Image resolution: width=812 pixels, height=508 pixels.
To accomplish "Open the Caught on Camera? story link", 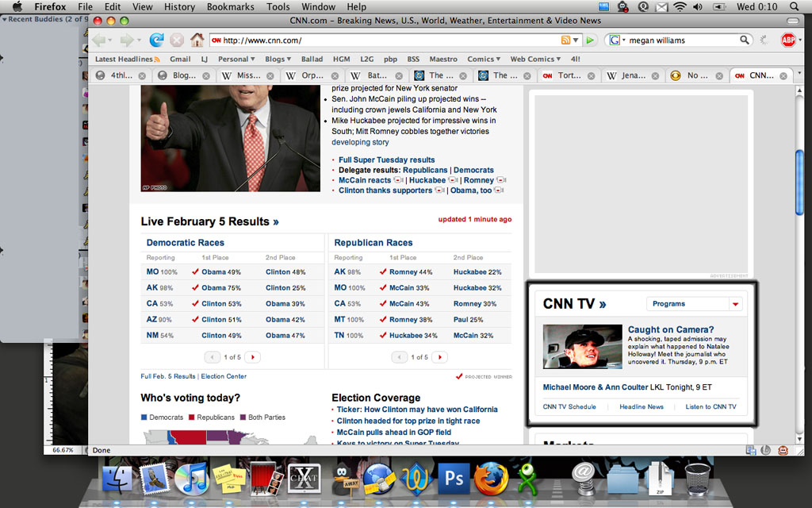I will tap(671, 329).
